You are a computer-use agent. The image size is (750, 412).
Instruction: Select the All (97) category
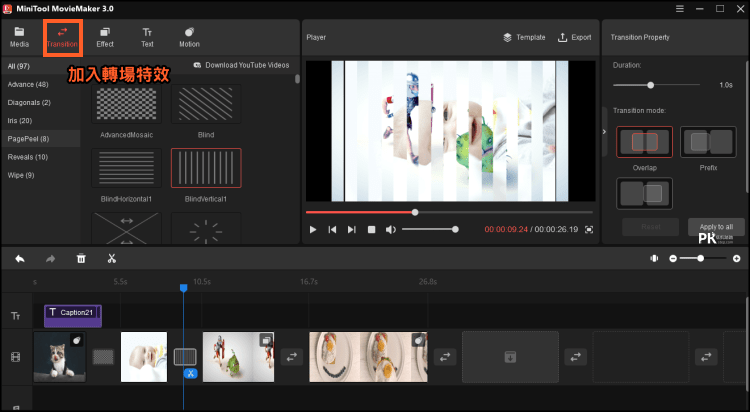pyautogui.click(x=41, y=66)
